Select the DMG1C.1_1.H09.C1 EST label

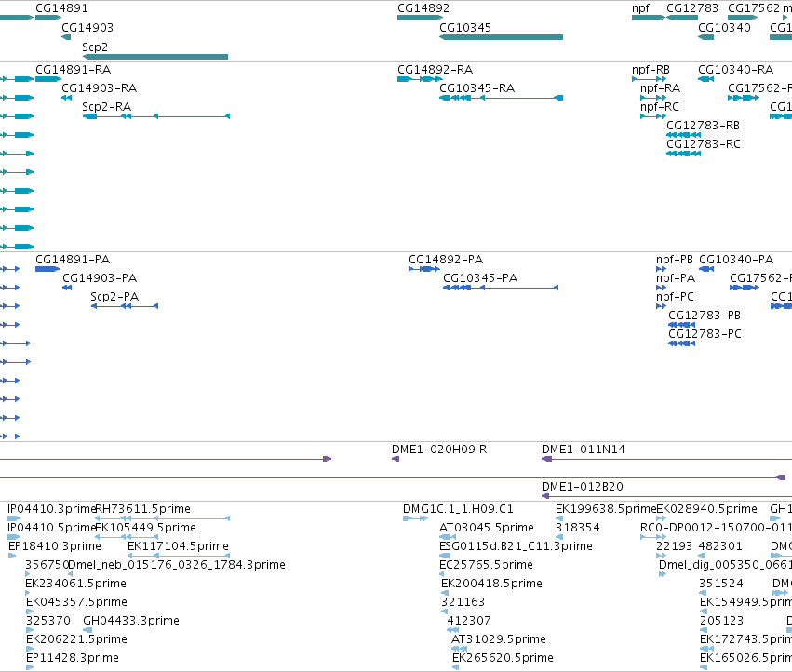click(x=458, y=509)
